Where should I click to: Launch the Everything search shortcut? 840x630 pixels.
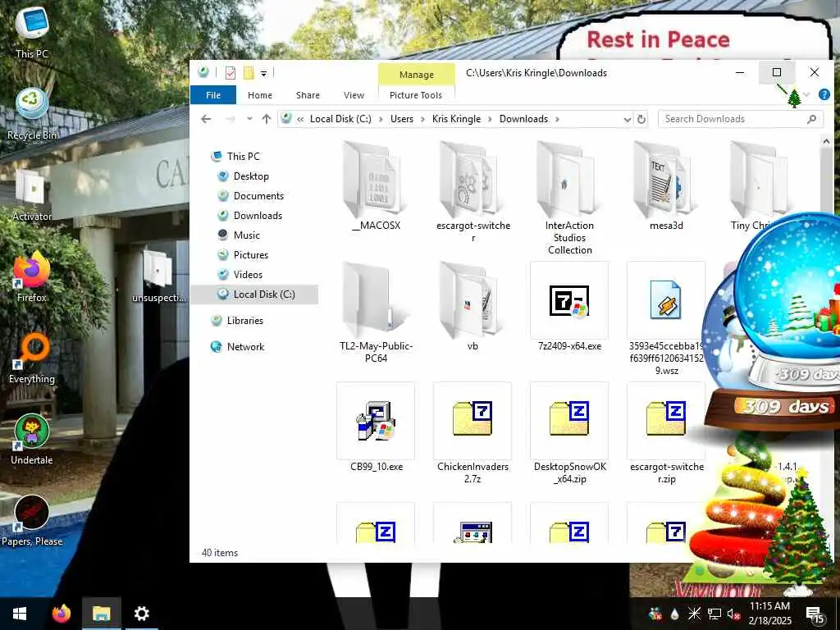32,358
